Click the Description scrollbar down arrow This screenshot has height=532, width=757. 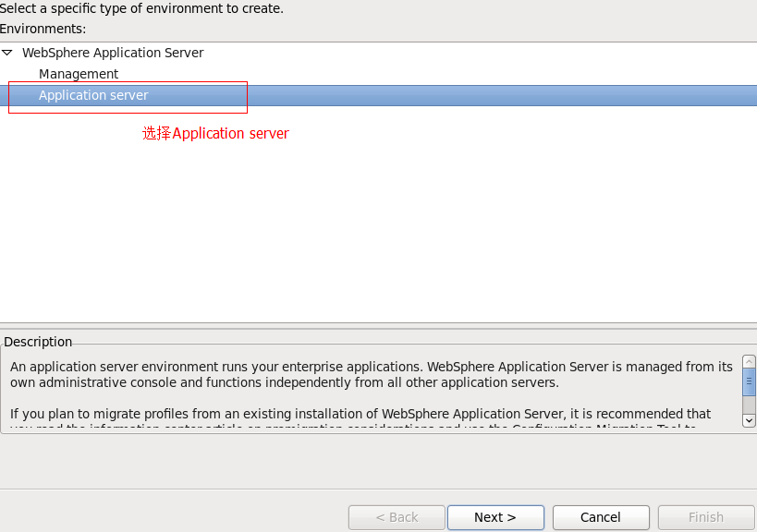[x=749, y=420]
